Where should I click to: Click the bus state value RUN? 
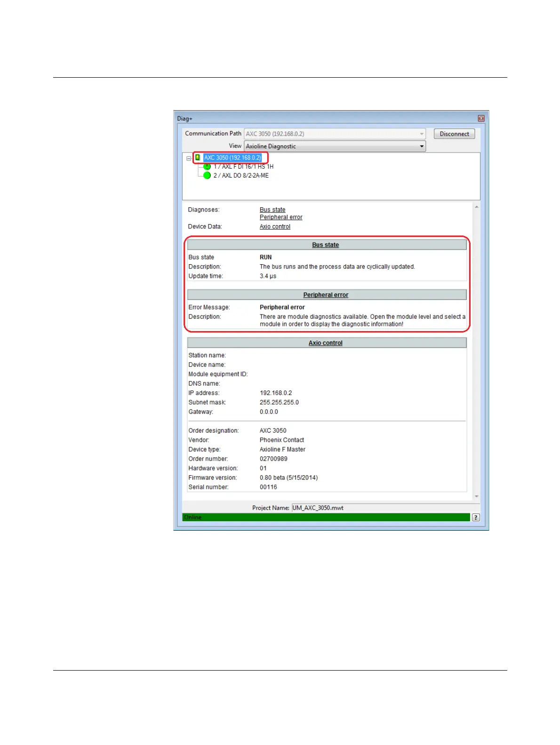pyautogui.click(x=265, y=257)
